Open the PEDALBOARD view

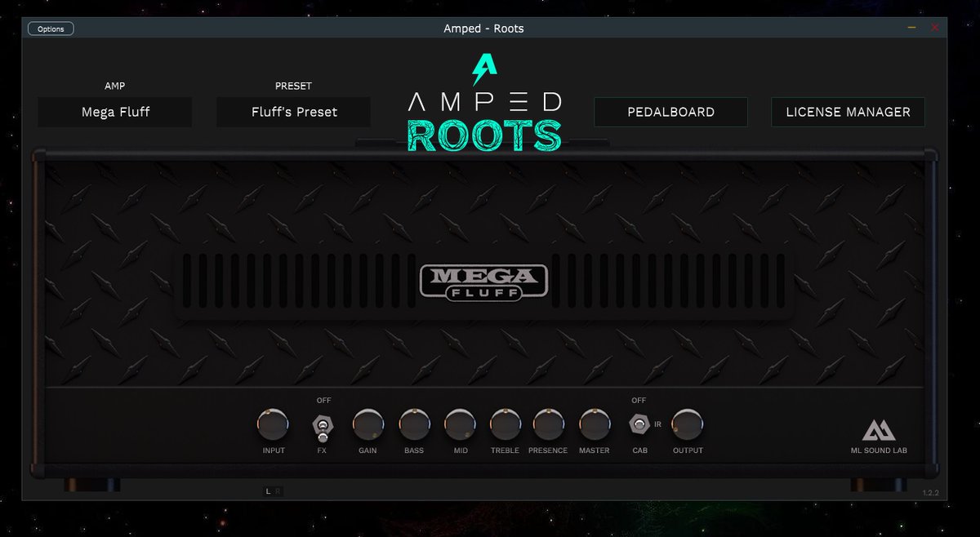pyautogui.click(x=670, y=112)
